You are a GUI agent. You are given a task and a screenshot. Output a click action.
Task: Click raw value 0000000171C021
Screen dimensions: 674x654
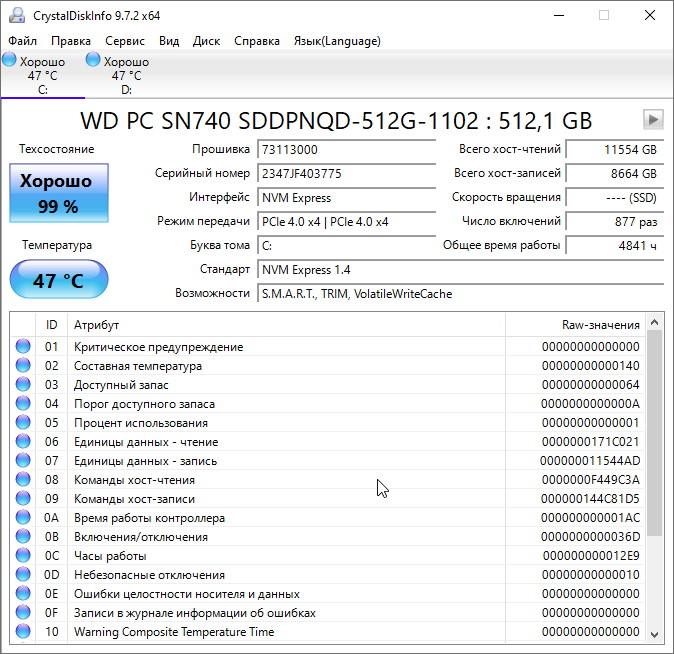coord(591,442)
